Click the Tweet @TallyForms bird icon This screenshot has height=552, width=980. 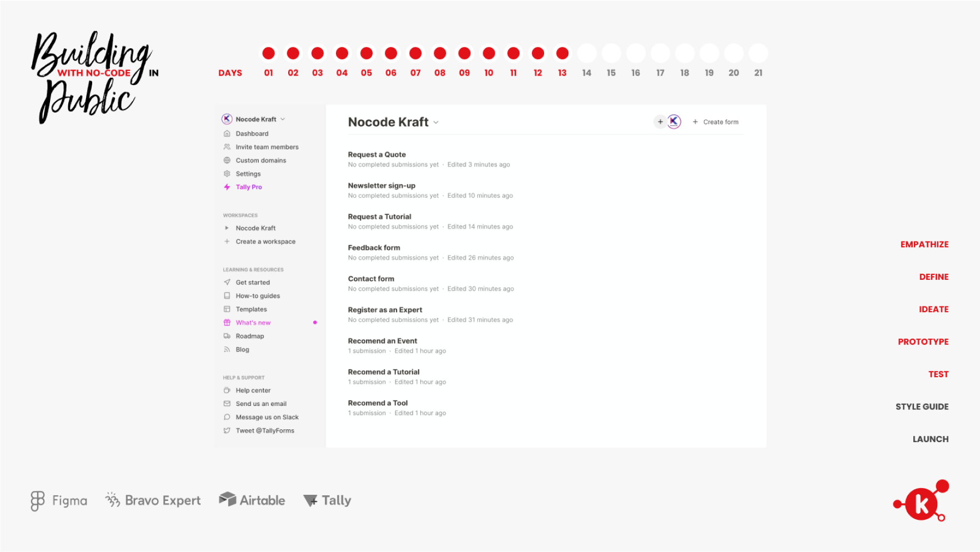click(227, 430)
